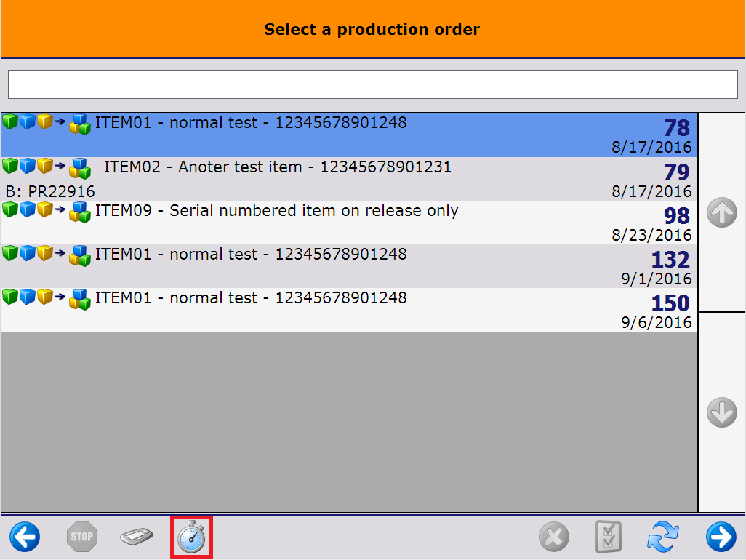Proceed with the blue forward arrow
The height and width of the screenshot is (560, 746).
click(x=721, y=538)
